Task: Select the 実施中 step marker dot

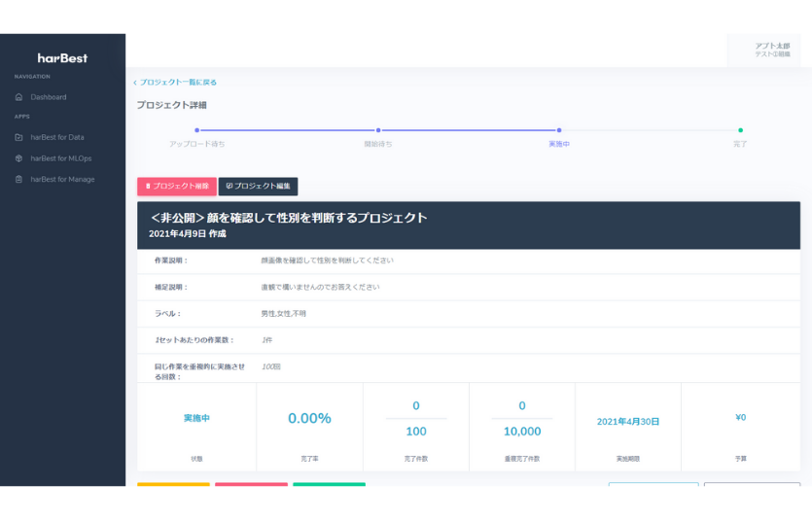Action: (559, 129)
